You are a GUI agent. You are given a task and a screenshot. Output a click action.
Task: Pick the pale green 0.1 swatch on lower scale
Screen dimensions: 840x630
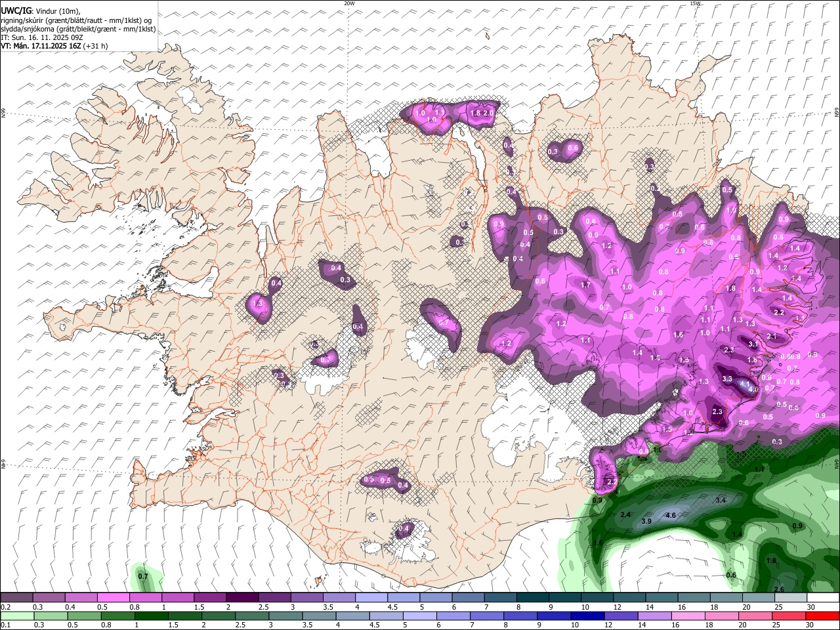pos(17,616)
